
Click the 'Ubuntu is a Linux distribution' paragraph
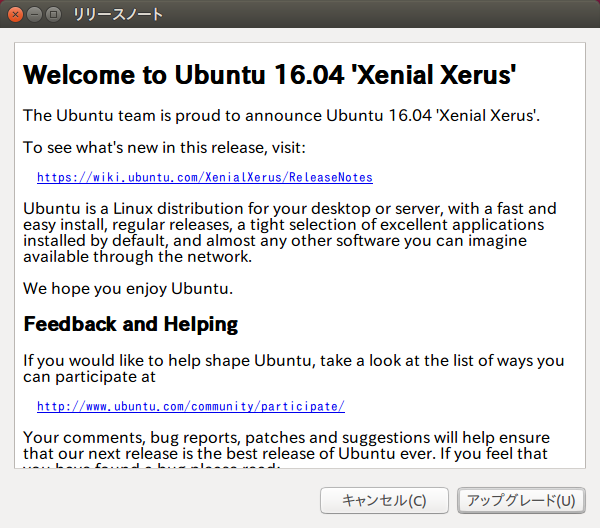(290, 233)
